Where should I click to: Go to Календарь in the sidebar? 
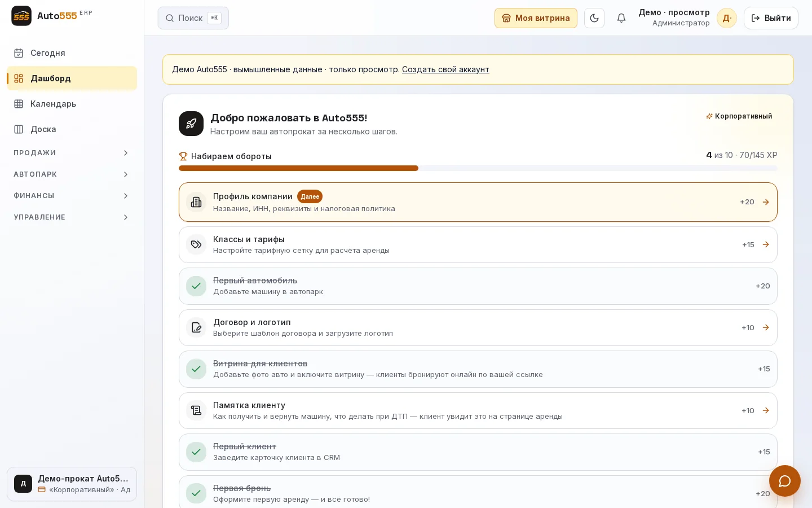pyautogui.click(x=72, y=104)
